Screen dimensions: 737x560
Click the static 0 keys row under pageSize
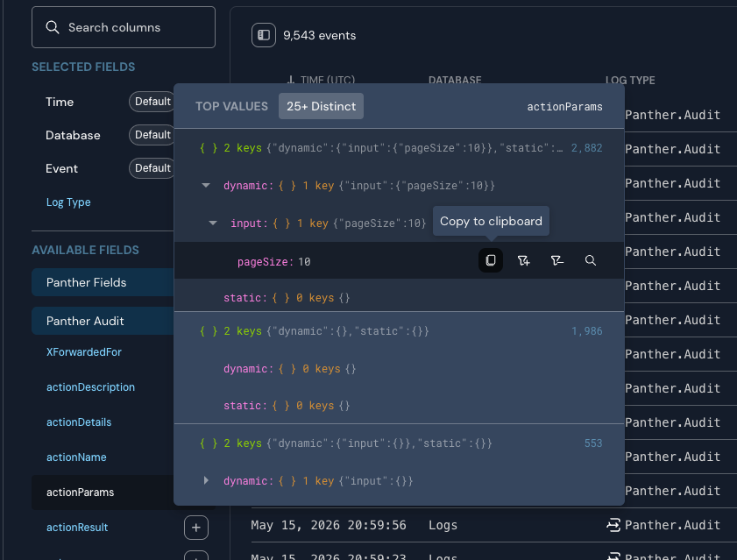pyautogui.click(x=399, y=298)
